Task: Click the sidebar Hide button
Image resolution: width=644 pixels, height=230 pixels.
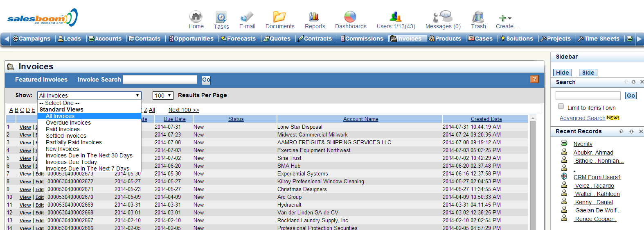Action: click(562, 73)
